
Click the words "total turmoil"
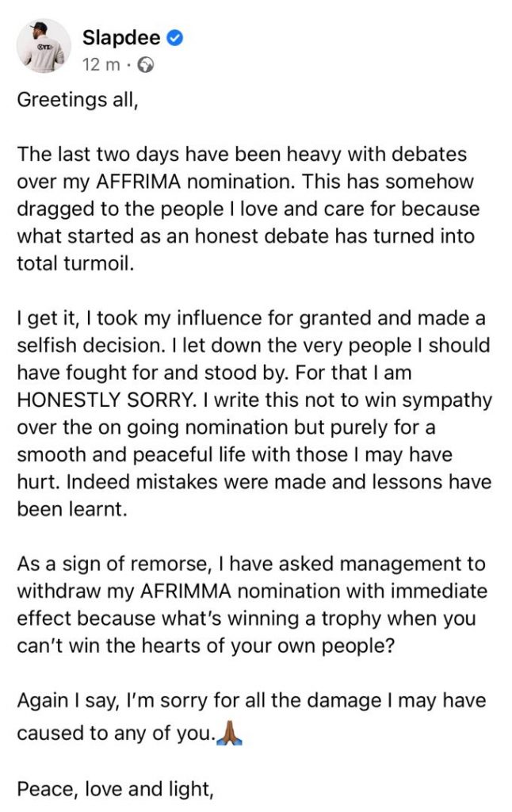click(75, 263)
